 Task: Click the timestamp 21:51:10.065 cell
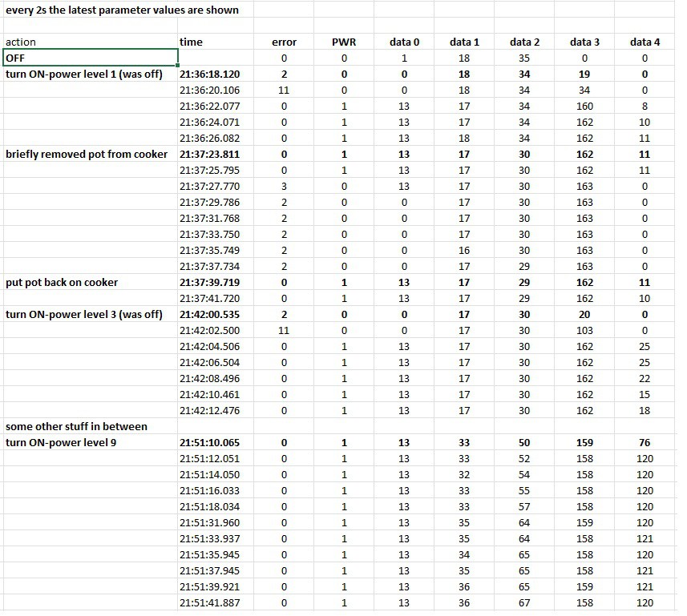[x=210, y=442]
